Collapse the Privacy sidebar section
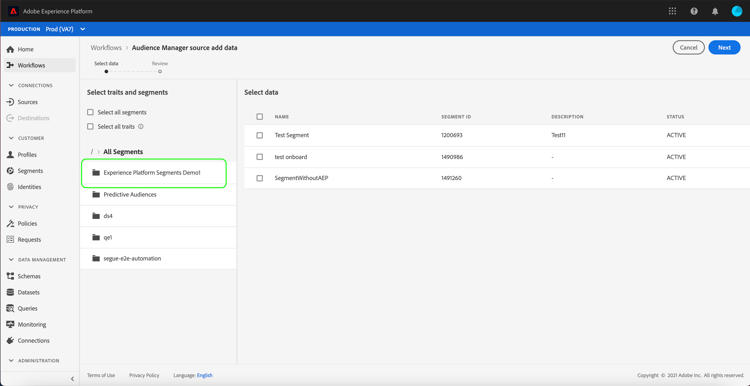Screen dimensions: 750x386 tap(11, 207)
